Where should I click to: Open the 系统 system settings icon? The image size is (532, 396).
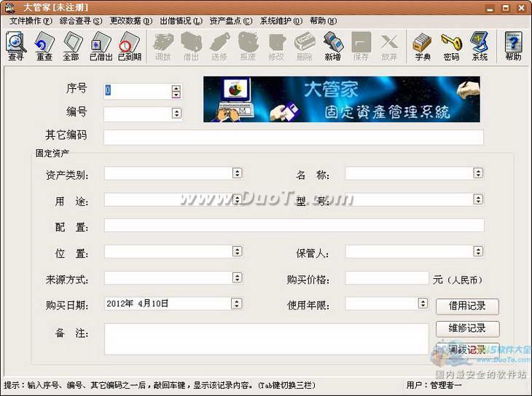click(x=480, y=46)
